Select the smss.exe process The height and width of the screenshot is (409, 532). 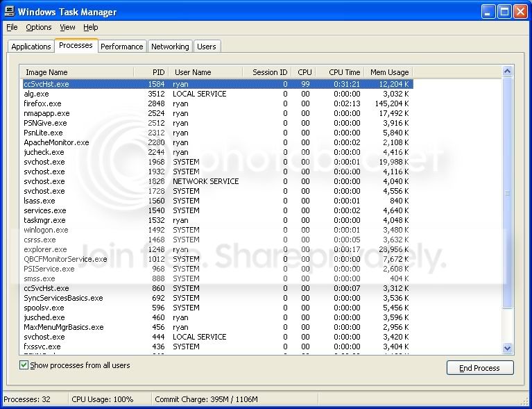[218, 278]
